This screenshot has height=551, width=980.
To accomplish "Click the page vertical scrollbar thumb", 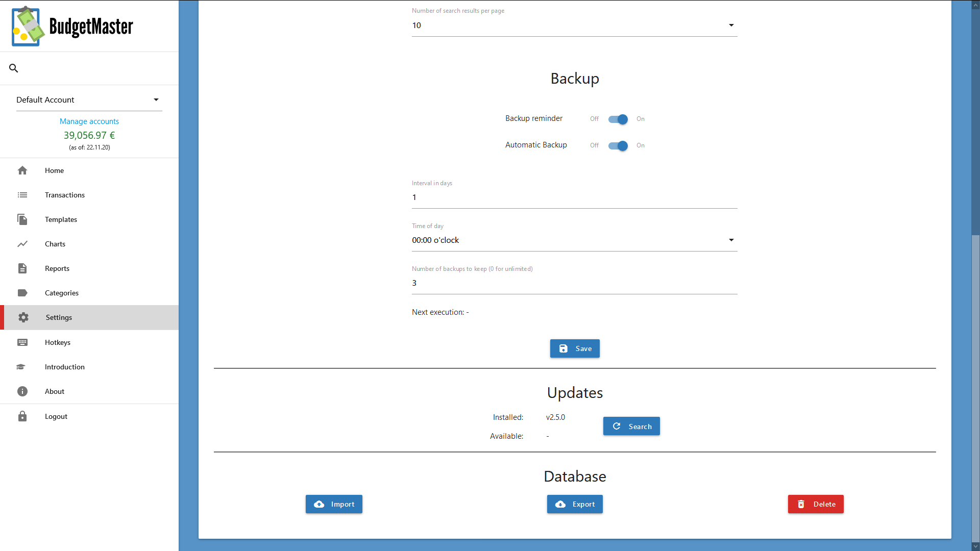I will tap(975, 388).
